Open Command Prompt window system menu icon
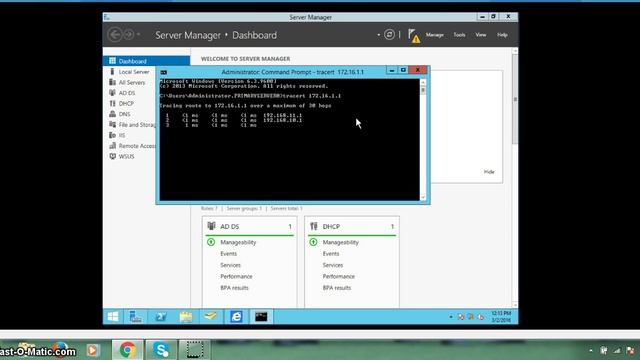Screen dimensions: 640x360 click(164, 72)
